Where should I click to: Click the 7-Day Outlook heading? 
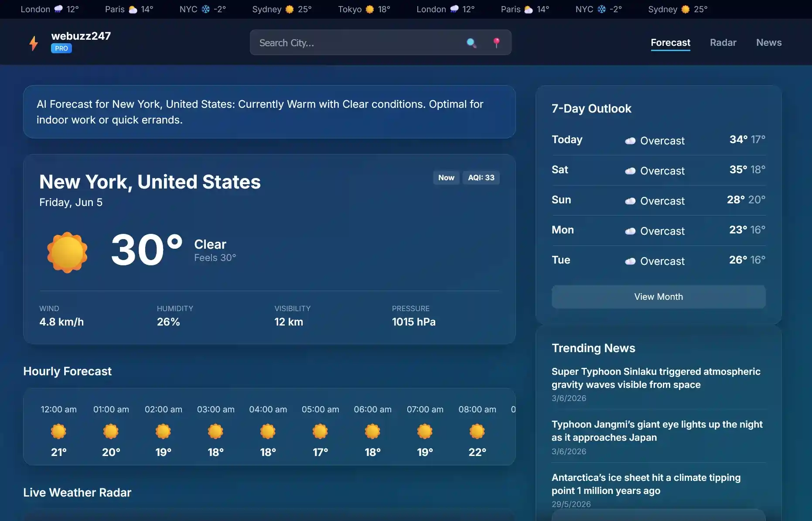tap(591, 109)
